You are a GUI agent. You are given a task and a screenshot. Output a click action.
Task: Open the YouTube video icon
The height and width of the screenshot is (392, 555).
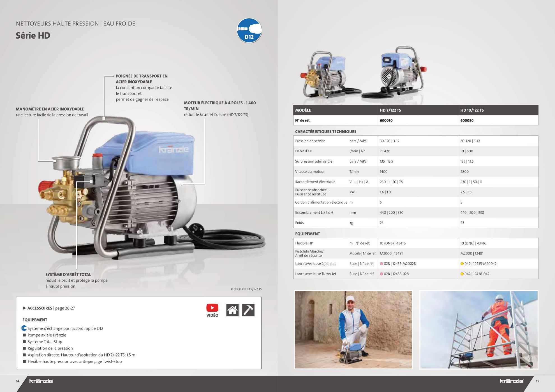click(x=212, y=308)
